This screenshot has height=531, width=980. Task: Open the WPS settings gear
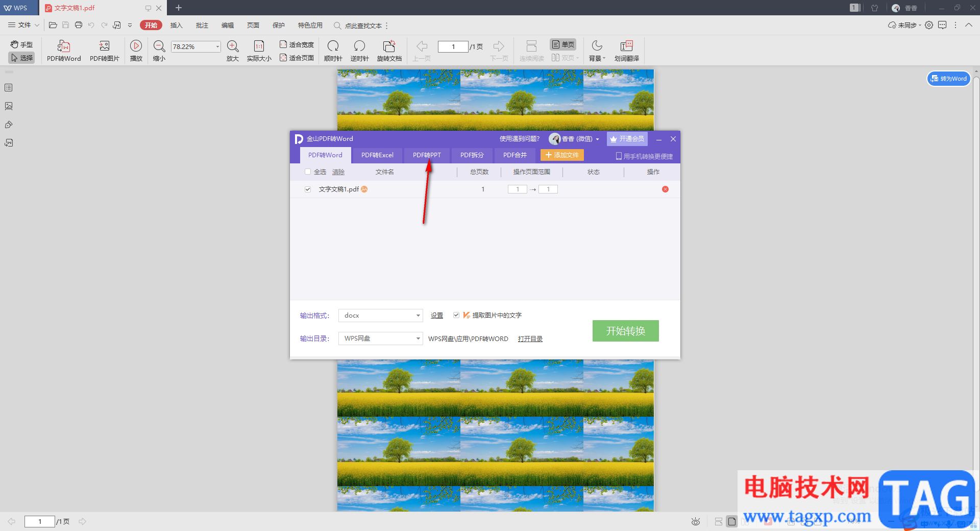pos(929,25)
